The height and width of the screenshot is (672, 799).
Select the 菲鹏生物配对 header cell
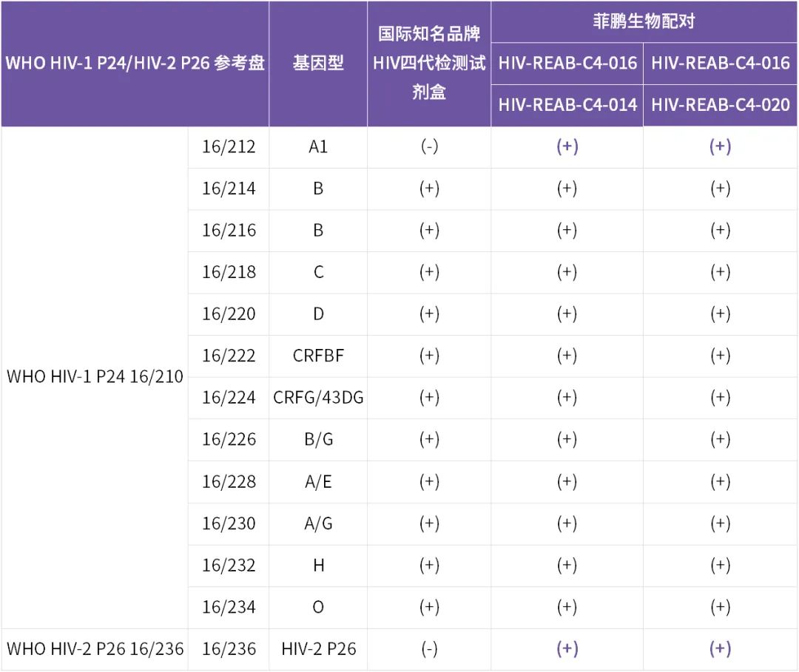644,21
